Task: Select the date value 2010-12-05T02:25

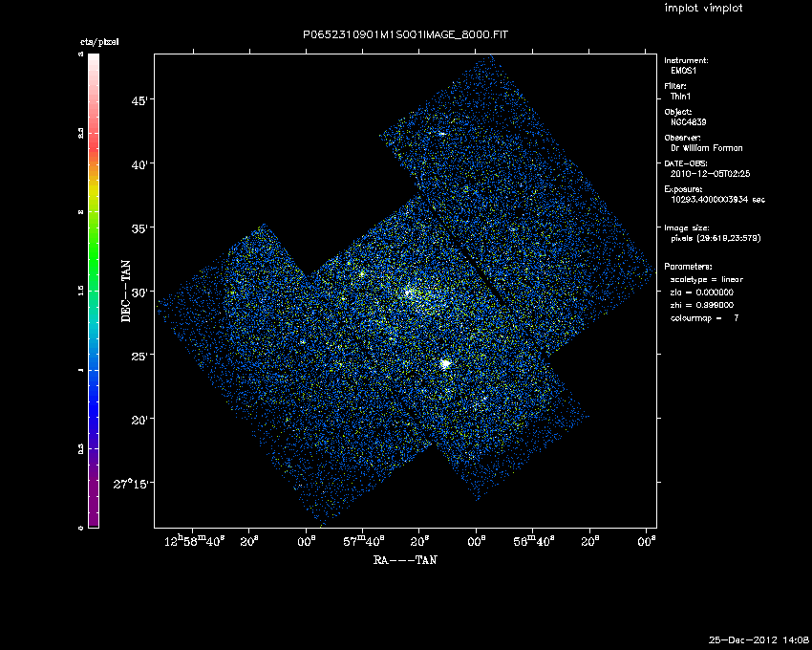Action: pos(710,174)
